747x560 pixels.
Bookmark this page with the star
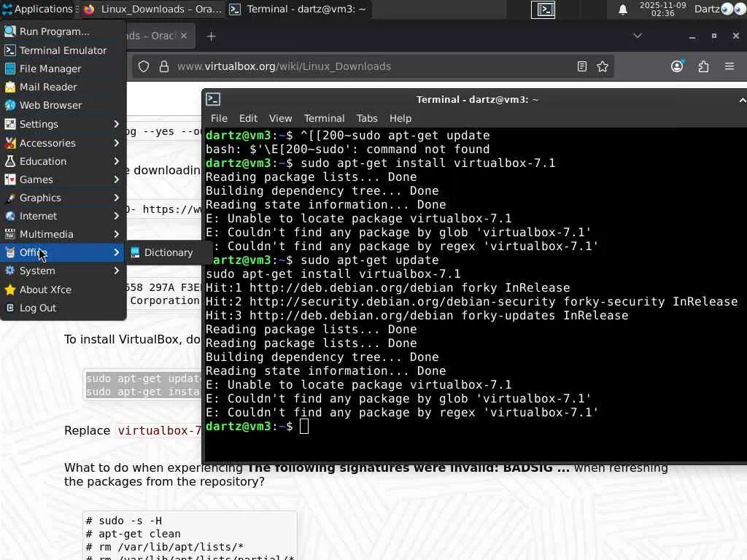pyautogui.click(x=602, y=66)
